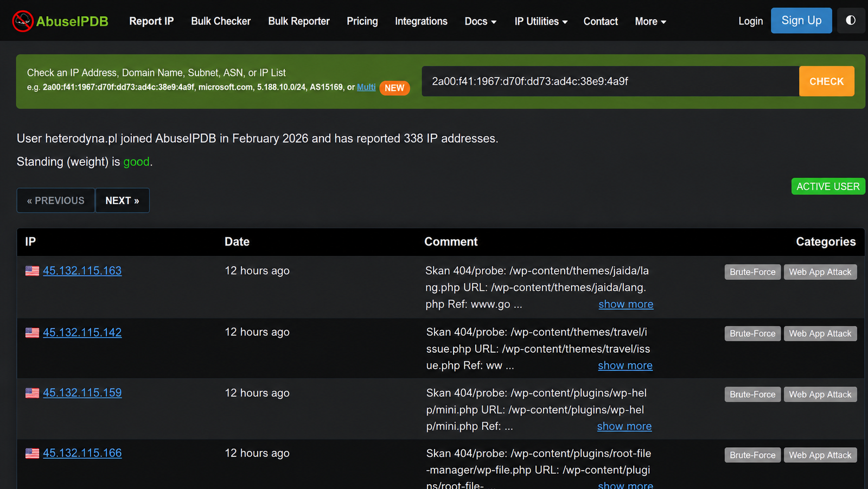Go to NEXT » page
Viewport: 868px width, 489px height.
click(x=122, y=200)
